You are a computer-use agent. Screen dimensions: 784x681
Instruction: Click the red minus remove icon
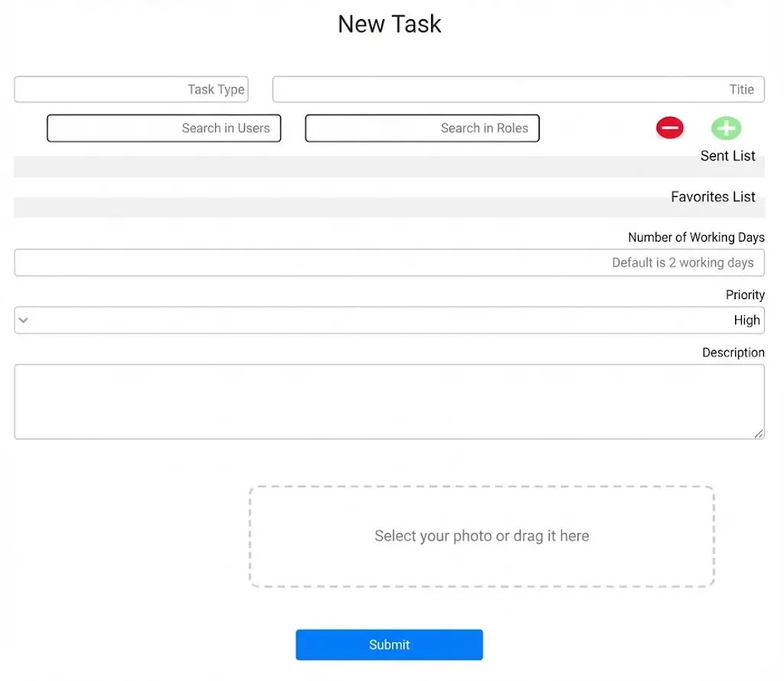(669, 128)
